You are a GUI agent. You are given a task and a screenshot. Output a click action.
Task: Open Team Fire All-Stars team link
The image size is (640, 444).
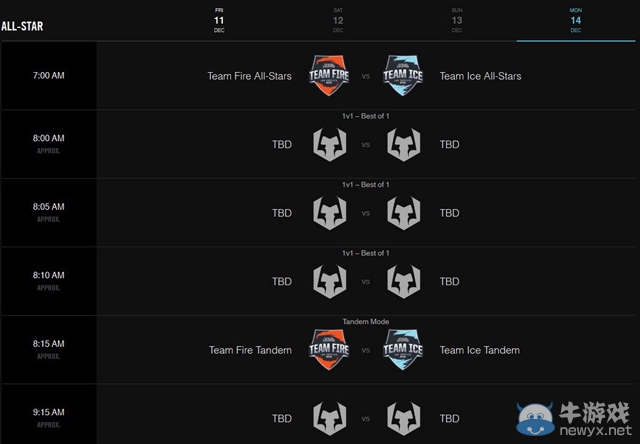(x=250, y=76)
